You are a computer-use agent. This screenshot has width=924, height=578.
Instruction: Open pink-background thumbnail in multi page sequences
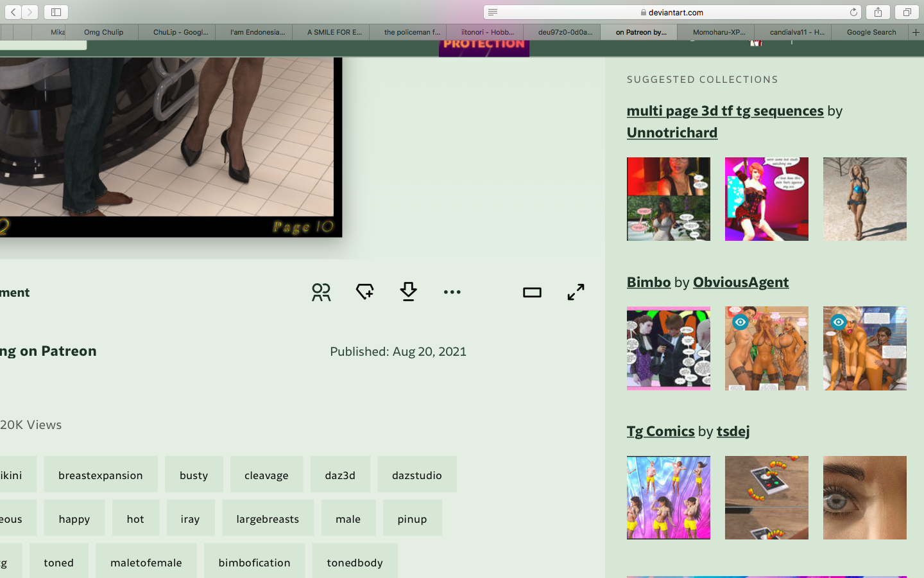point(767,199)
